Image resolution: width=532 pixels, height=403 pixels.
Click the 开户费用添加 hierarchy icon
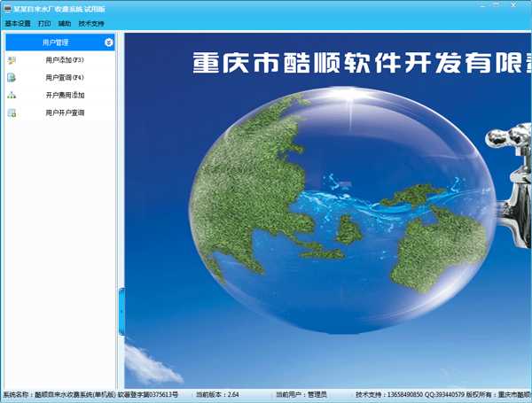12,96
